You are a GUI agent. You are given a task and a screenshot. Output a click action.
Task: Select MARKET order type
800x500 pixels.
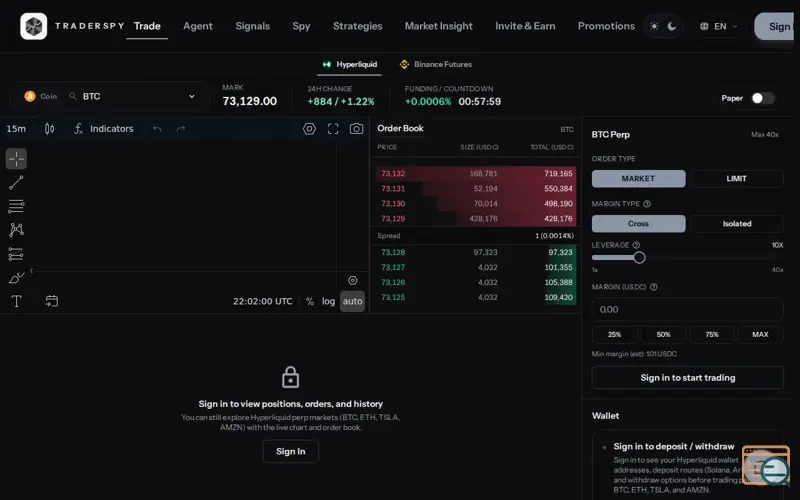pyautogui.click(x=638, y=179)
